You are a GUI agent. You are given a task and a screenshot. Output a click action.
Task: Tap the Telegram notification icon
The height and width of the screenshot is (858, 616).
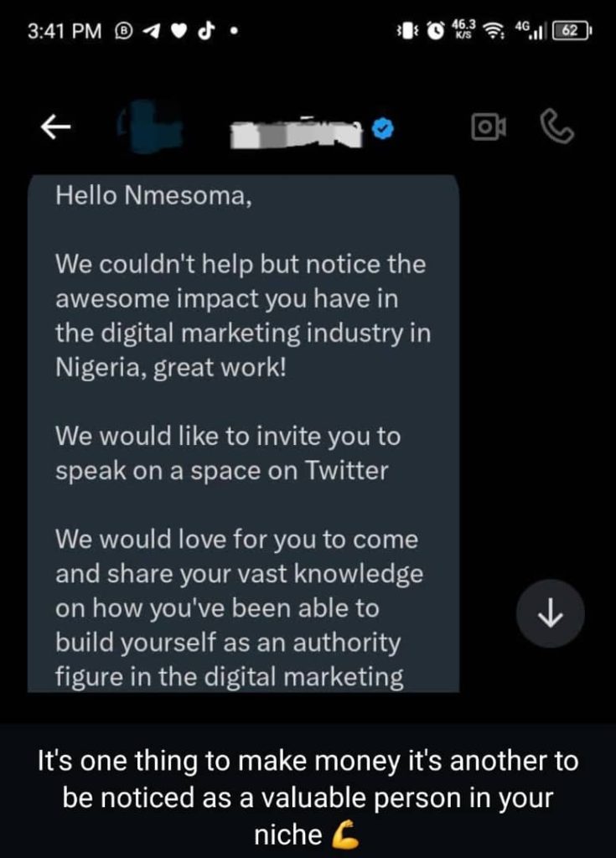tap(153, 32)
